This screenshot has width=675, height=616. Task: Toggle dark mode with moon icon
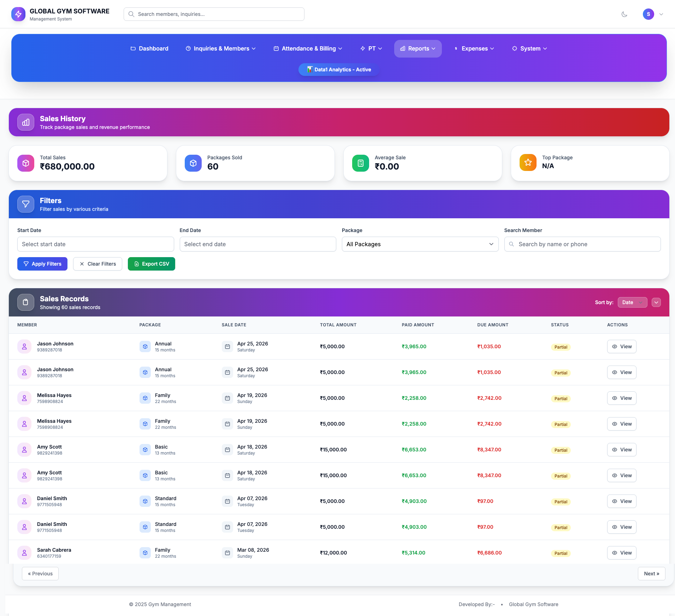624,14
